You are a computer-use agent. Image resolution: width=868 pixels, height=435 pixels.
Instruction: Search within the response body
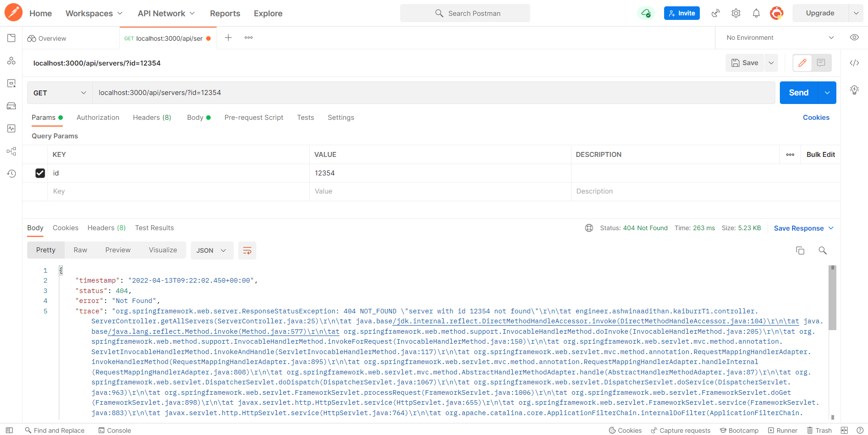(822, 251)
